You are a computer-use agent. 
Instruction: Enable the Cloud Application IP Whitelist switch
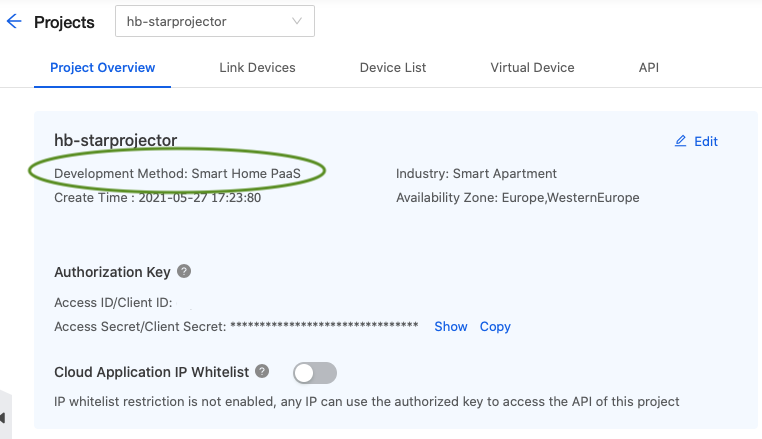pos(315,373)
